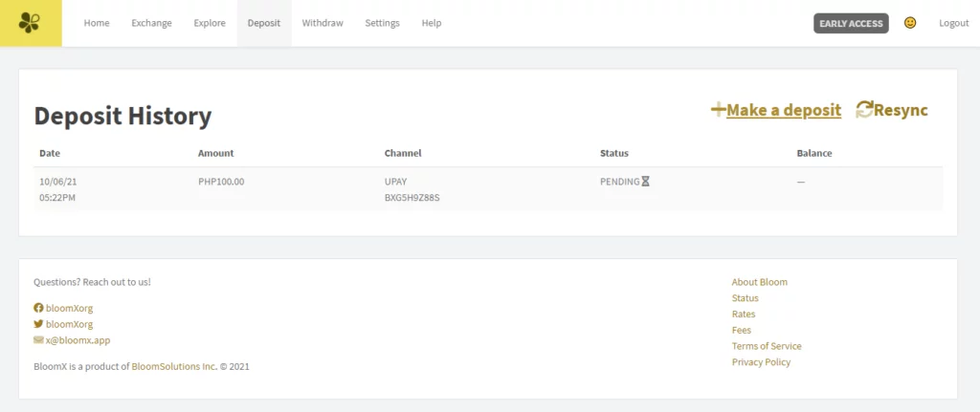Click the Deposit History heading
This screenshot has height=412, width=980.
pos(122,116)
